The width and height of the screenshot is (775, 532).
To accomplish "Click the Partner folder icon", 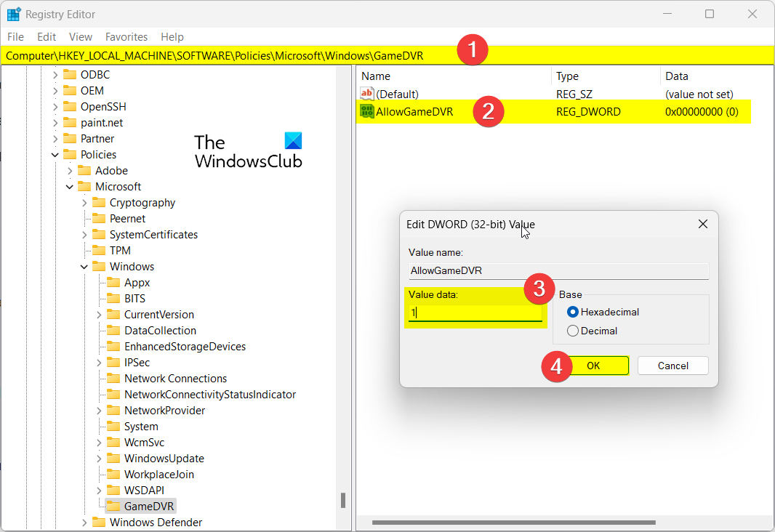I will [70, 138].
